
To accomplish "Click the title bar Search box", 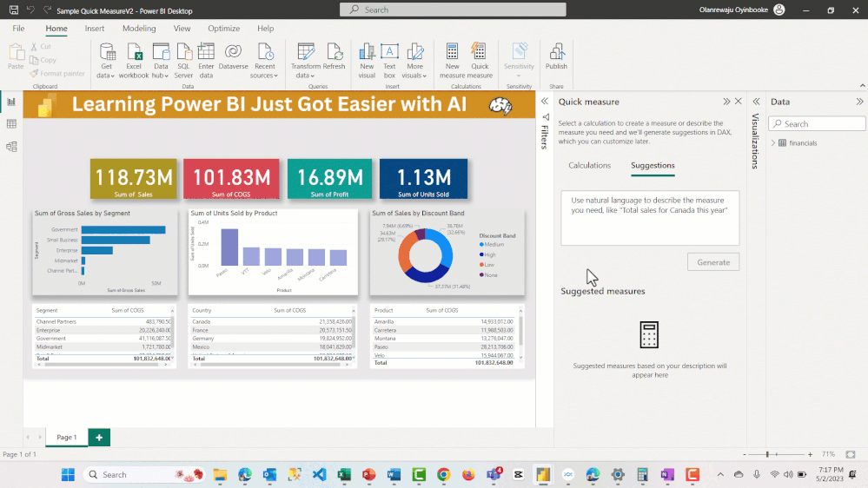I will [x=453, y=10].
